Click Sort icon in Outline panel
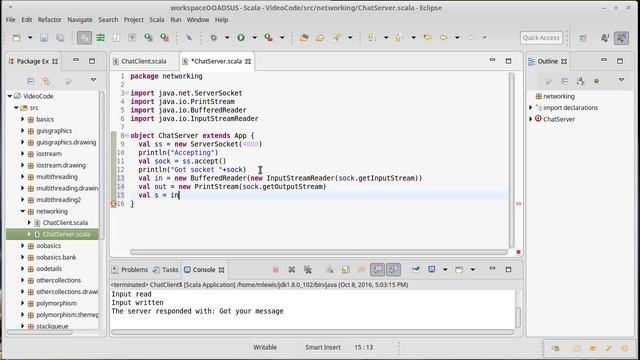 580,81
